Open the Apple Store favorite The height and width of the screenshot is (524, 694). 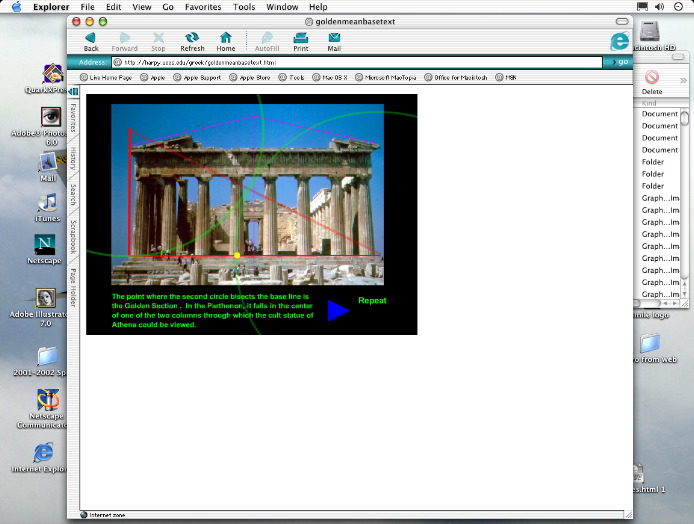[x=250, y=77]
